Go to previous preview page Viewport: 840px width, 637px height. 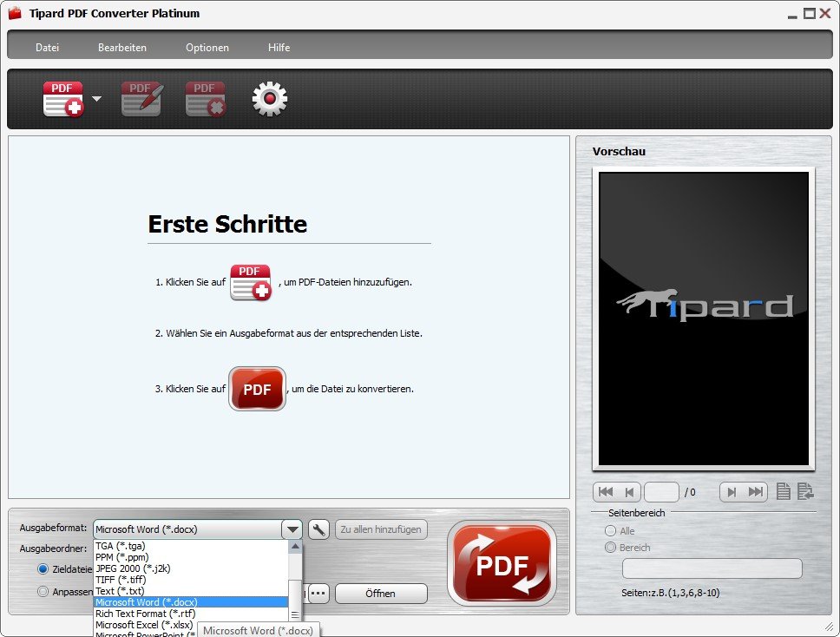coord(629,492)
